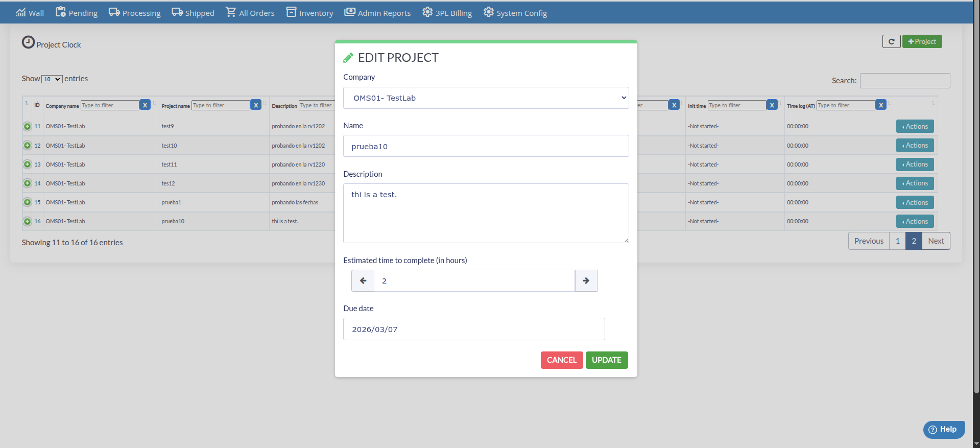Clear the Time log filter with X icon
980x448 pixels.
click(880, 105)
